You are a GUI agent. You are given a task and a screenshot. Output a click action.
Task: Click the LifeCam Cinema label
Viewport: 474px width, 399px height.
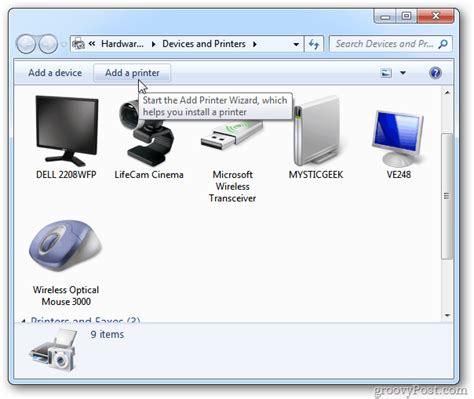point(149,175)
